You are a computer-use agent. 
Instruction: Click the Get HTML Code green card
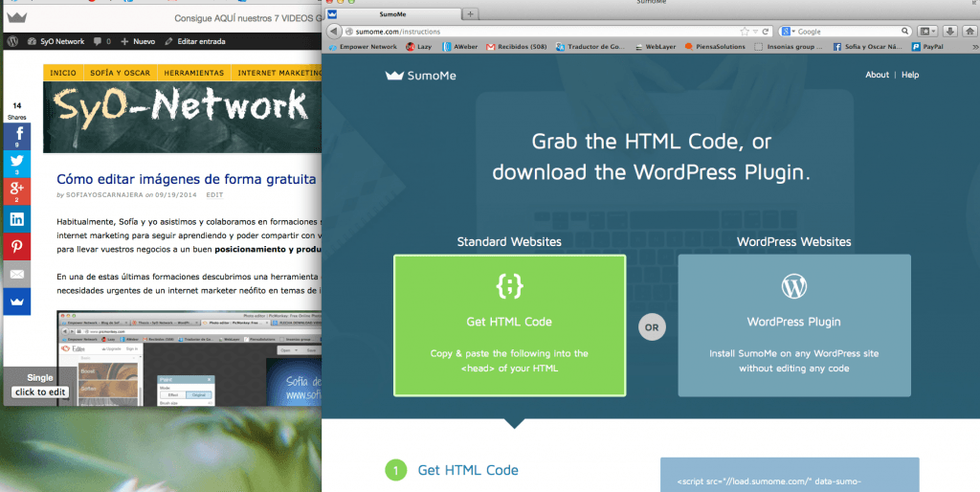point(509,325)
